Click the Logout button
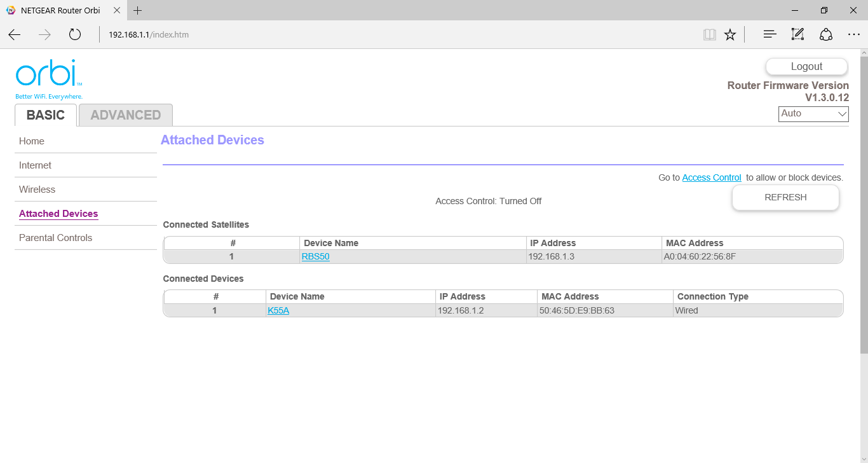The width and height of the screenshot is (868, 463). (x=806, y=67)
